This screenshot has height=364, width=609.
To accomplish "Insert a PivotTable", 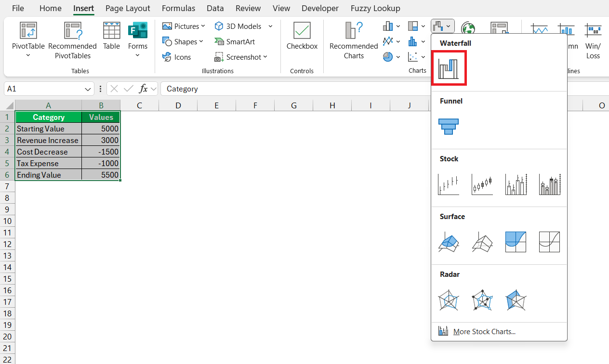I will (28, 40).
